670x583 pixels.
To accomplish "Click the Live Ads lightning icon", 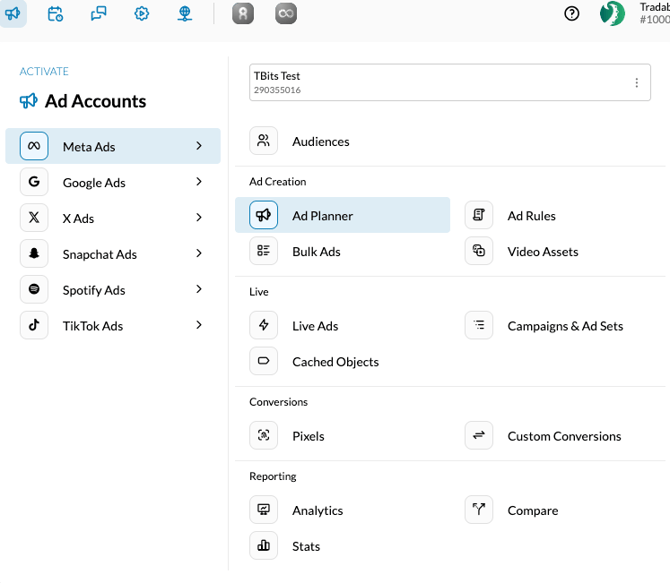I will point(264,326).
